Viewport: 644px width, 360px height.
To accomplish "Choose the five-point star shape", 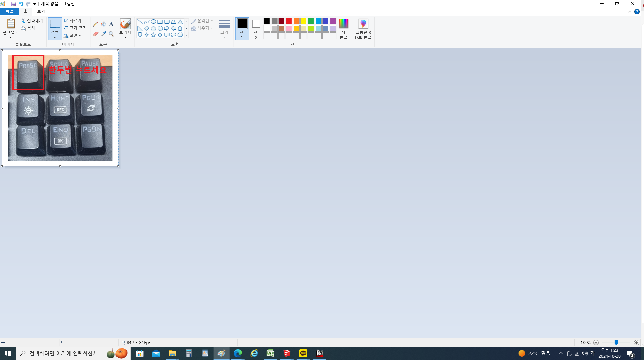I will coord(153,35).
